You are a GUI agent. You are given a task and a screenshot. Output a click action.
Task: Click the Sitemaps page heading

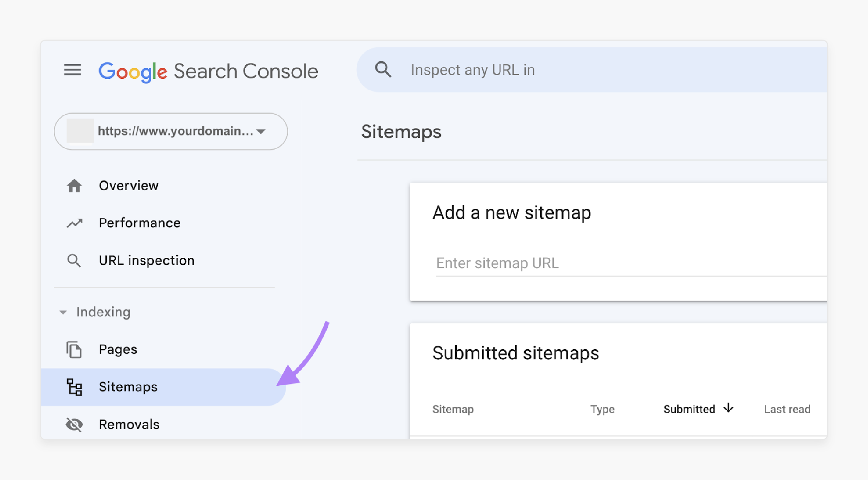pos(401,131)
